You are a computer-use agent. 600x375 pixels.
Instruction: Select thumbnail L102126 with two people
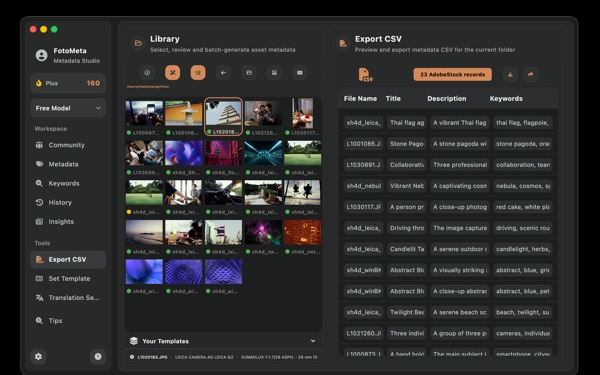[263, 113]
